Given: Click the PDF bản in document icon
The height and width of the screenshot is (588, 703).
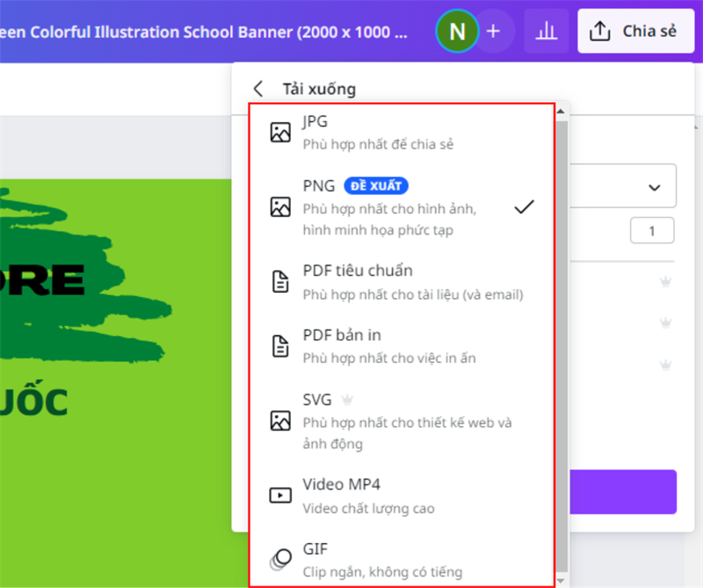Looking at the screenshot, I should pyautogui.click(x=280, y=346).
